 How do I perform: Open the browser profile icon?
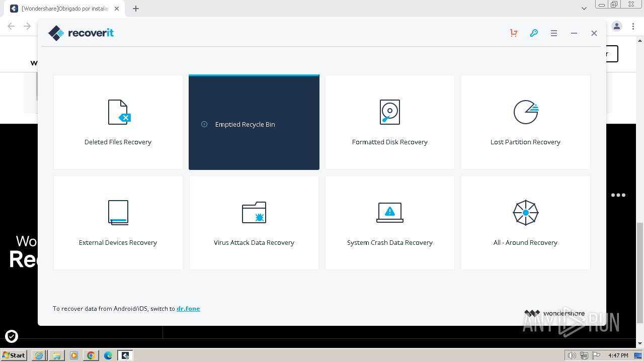[617, 26]
